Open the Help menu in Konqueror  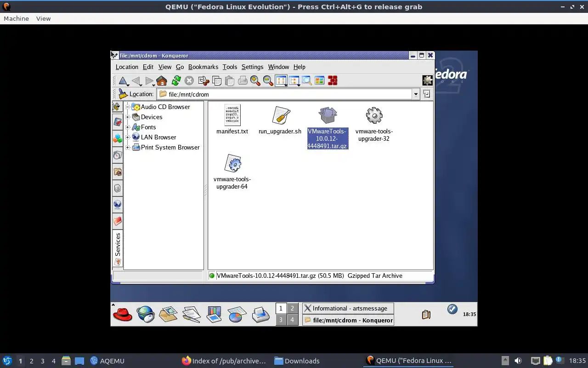[299, 67]
